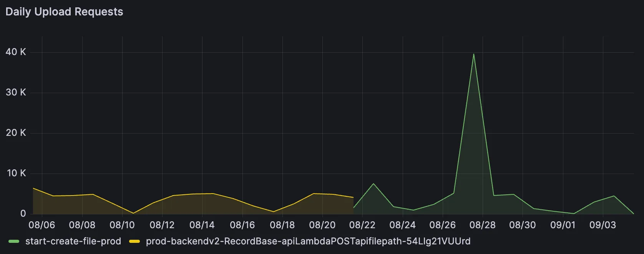Toggle the start-create-file-prod series in legend
The height and width of the screenshot is (254, 644).
click(73, 241)
